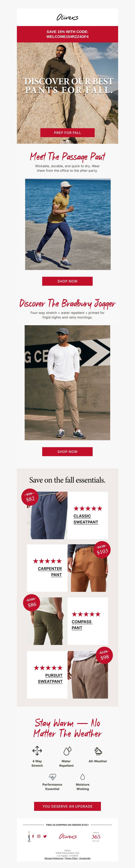Click the Unsubscribe link
The height and width of the screenshot is (868, 135).
point(85,858)
